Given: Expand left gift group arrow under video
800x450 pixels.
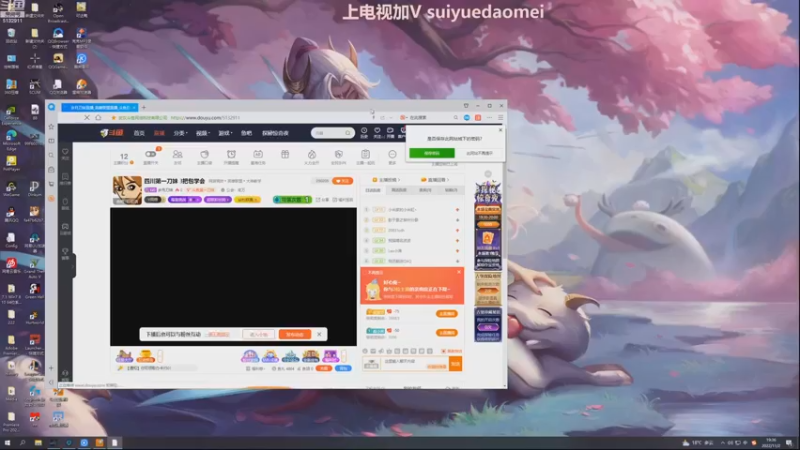Looking at the screenshot, I should [160, 355].
